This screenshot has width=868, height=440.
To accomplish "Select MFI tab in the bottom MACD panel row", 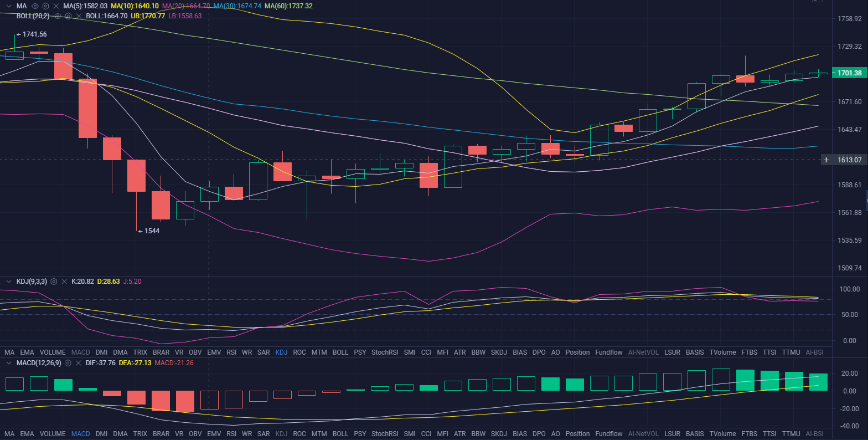I will pyautogui.click(x=443, y=434).
